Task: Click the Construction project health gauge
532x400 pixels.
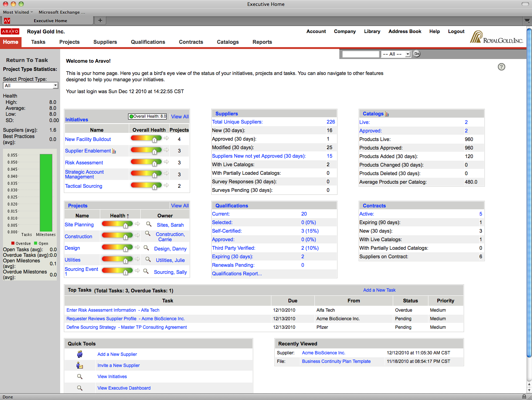Action: point(117,236)
